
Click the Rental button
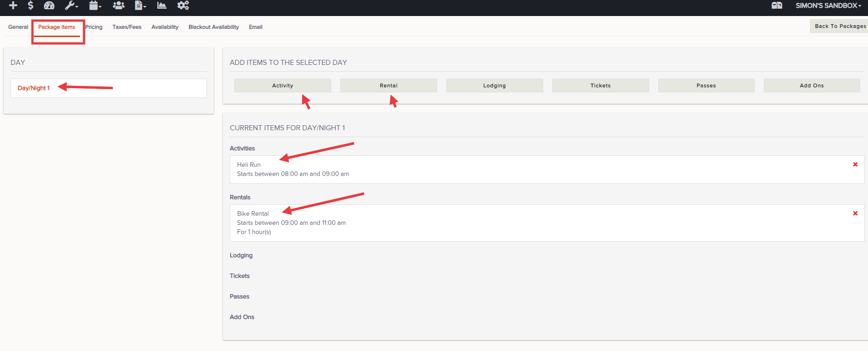pos(389,85)
